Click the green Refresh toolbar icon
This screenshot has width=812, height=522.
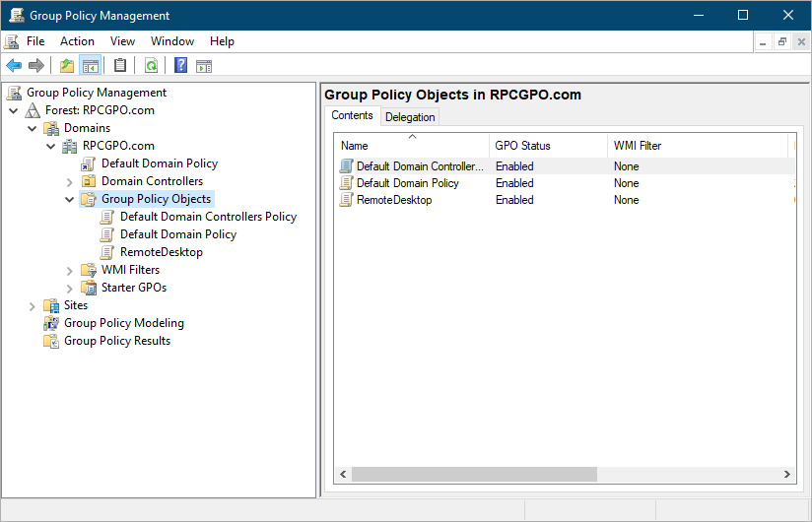[x=151, y=66]
